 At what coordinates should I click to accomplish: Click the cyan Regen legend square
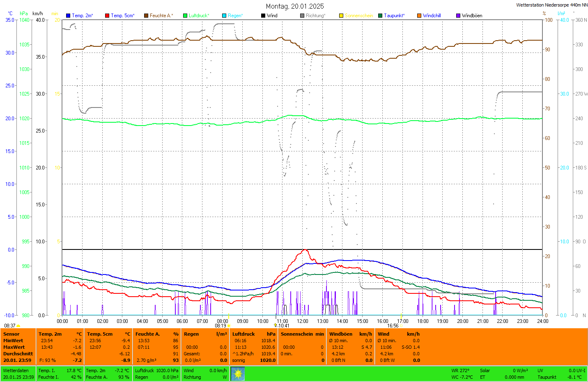click(224, 16)
